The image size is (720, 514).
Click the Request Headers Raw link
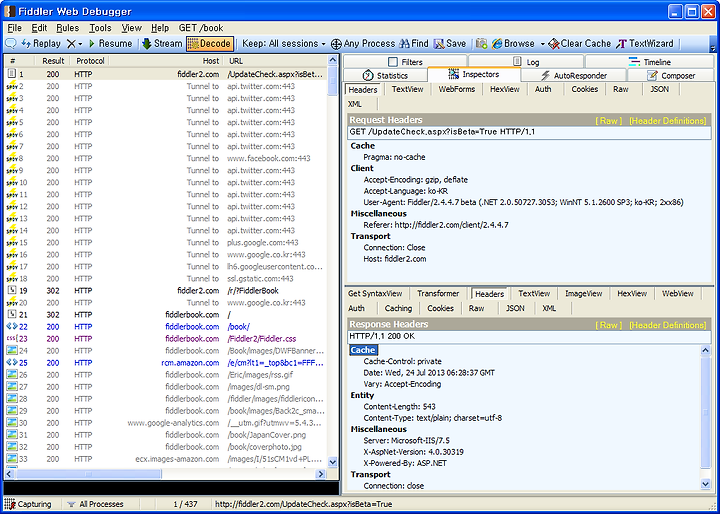pos(608,120)
